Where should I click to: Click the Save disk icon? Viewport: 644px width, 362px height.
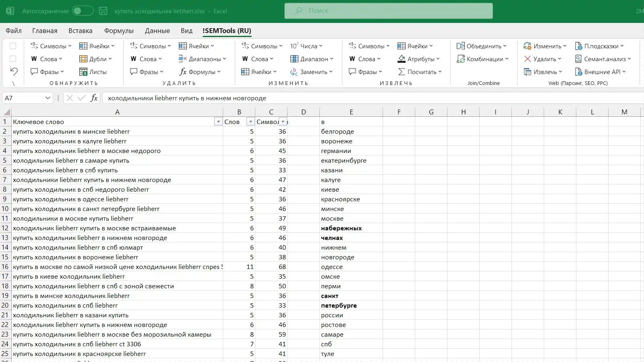click(x=103, y=11)
